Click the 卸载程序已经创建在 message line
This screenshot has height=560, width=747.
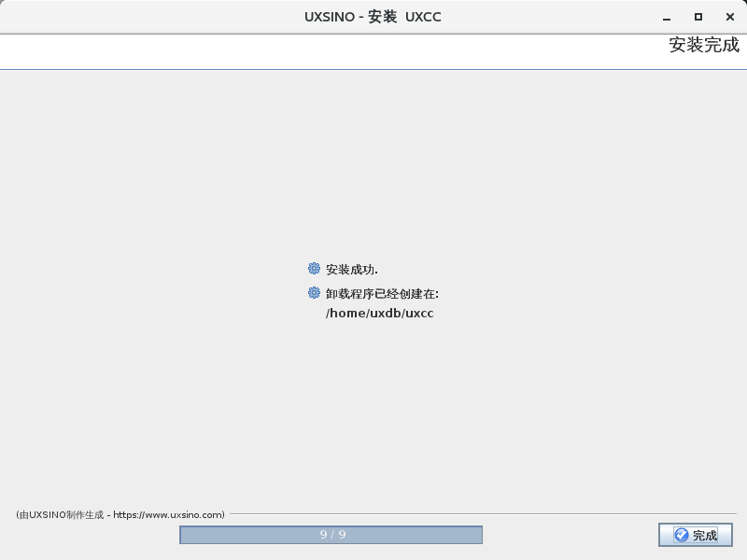(382, 294)
